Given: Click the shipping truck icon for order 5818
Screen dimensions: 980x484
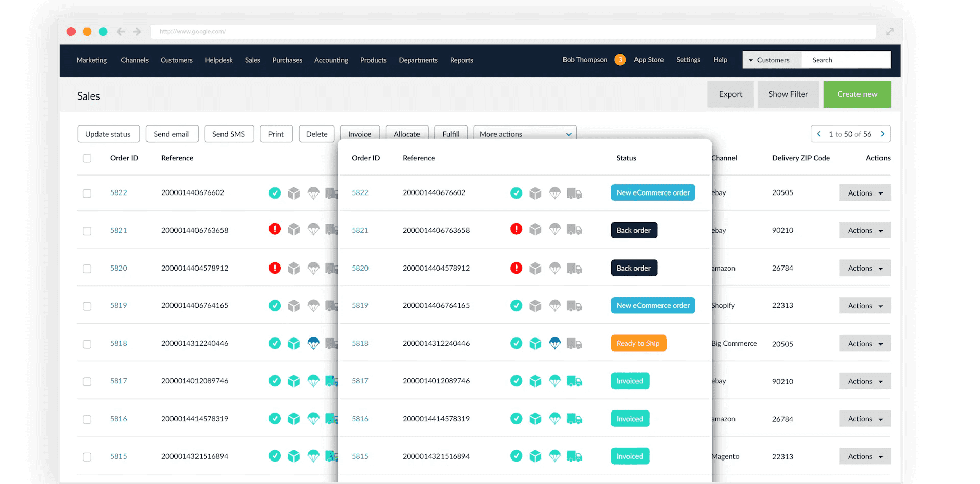Looking at the screenshot, I should [574, 344].
